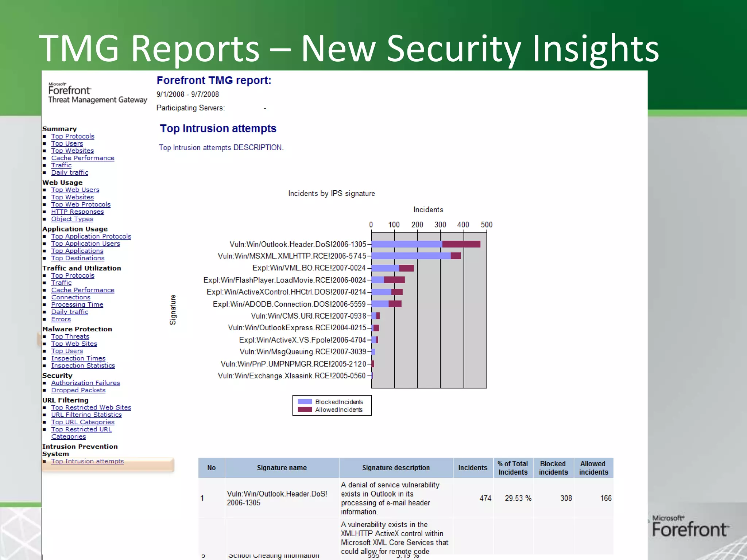Open the Errors report link
Screen dimensions: 747x560
tap(61, 319)
